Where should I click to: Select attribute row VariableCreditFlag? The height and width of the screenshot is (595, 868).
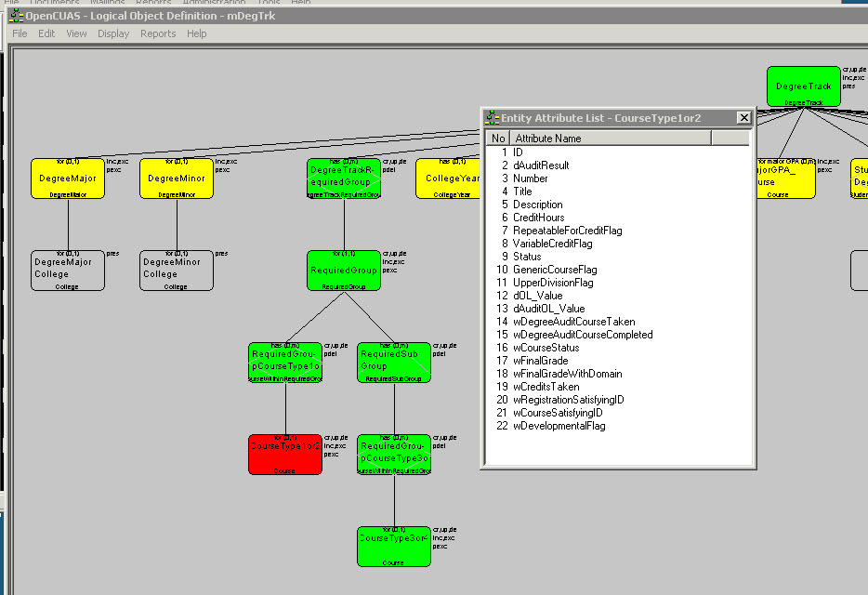[x=618, y=244]
